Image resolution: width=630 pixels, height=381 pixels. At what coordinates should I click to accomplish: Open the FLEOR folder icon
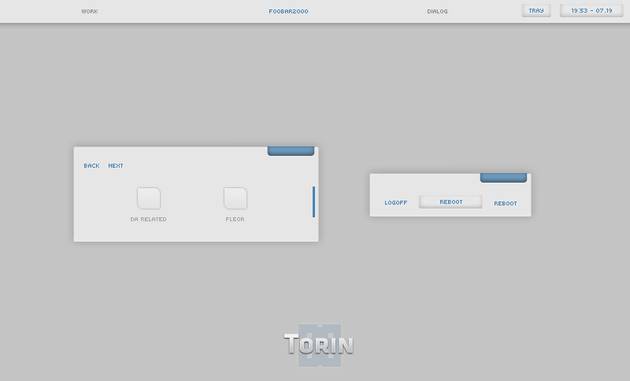coord(235,198)
